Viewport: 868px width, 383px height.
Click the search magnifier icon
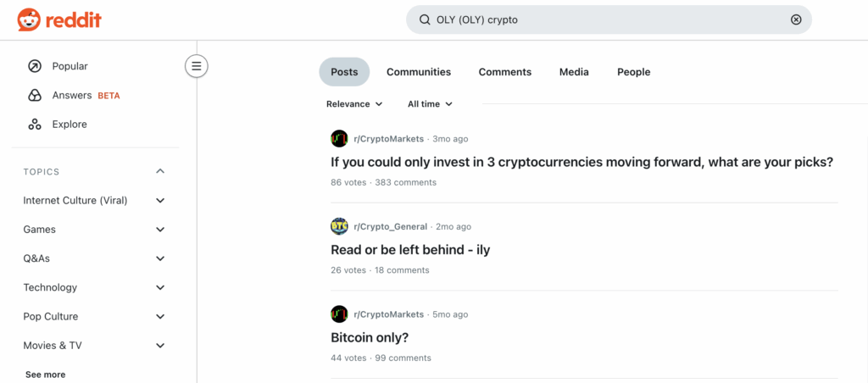point(422,19)
